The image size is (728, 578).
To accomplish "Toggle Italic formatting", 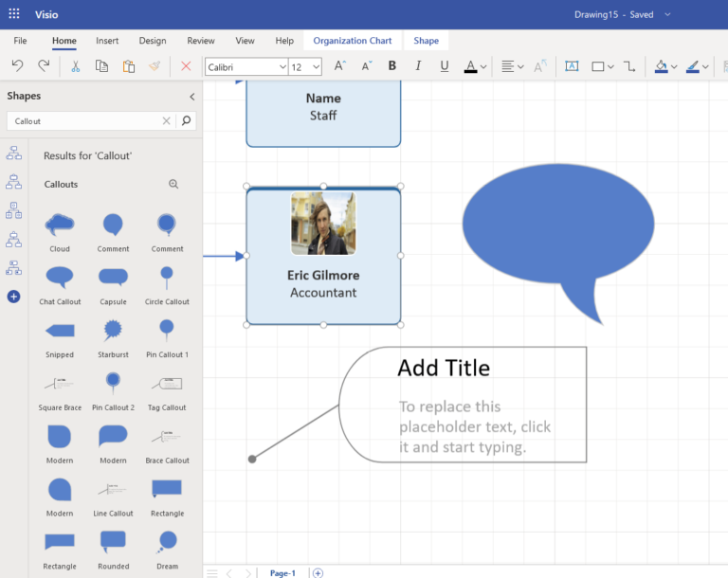I will tap(418, 66).
